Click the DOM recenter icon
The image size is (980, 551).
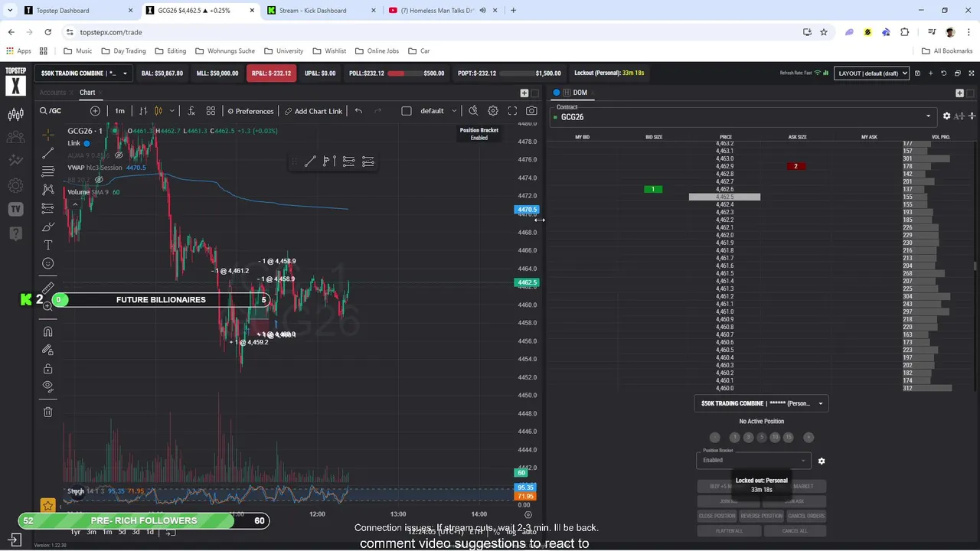point(972,116)
